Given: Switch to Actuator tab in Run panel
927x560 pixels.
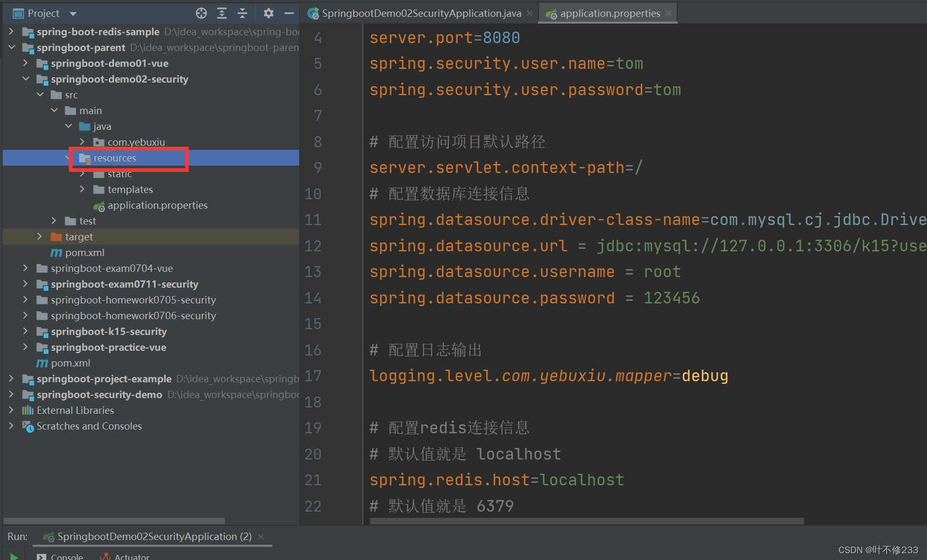Looking at the screenshot, I should 125,556.
